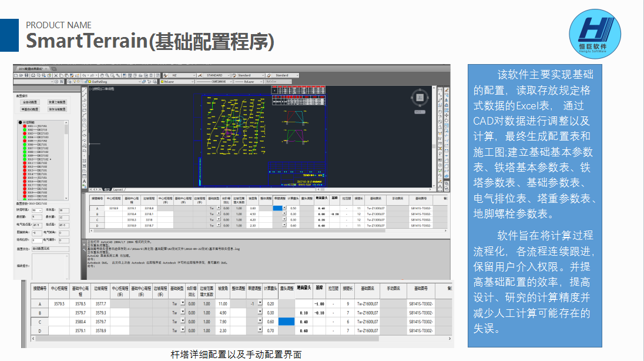
Task: Select the Spline tool in Draw toolbar
Action: (x=84, y=131)
